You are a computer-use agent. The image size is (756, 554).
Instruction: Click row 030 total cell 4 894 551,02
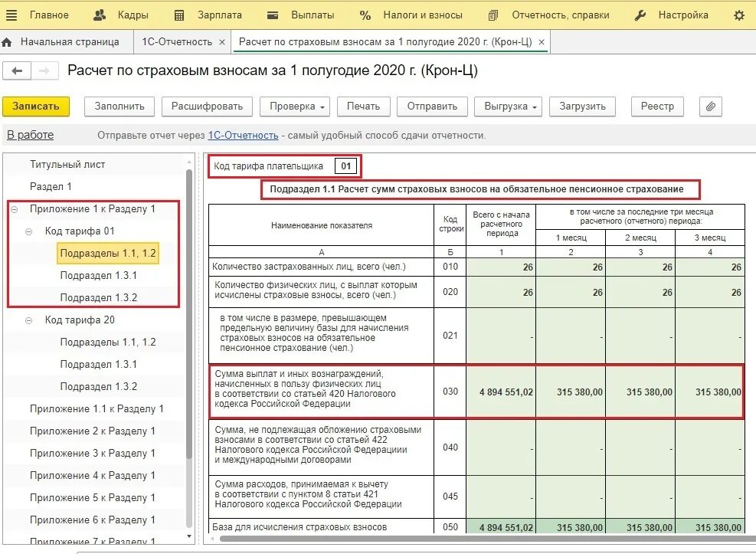501,392
